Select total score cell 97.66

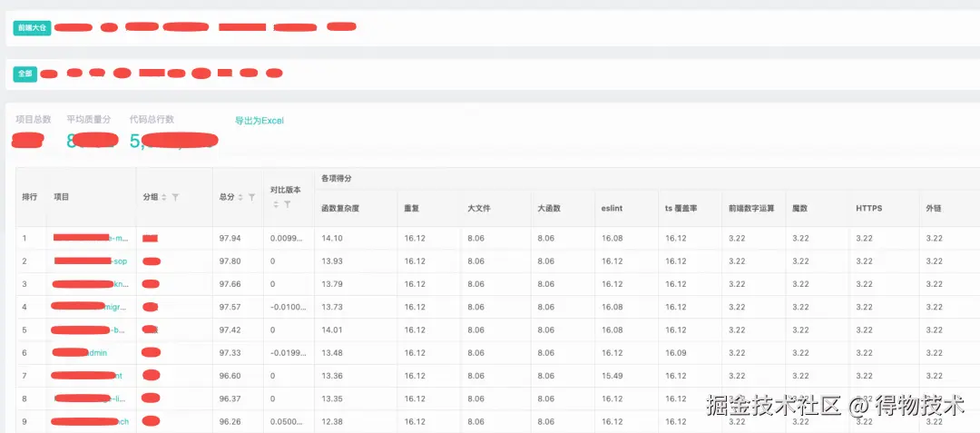pyautogui.click(x=230, y=284)
